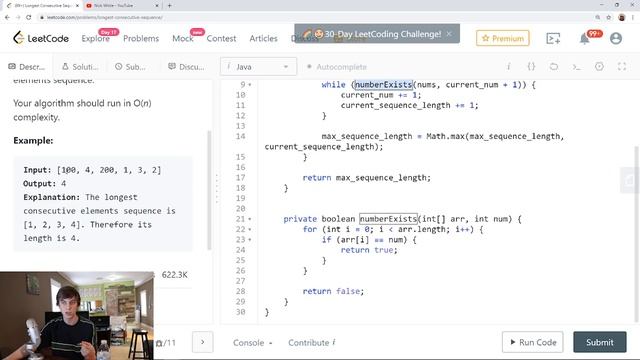Close the 30-Day LeetCoding Challenge banner
Image resolution: width=640 pixels, height=360 pixels.
pyautogui.click(x=449, y=34)
